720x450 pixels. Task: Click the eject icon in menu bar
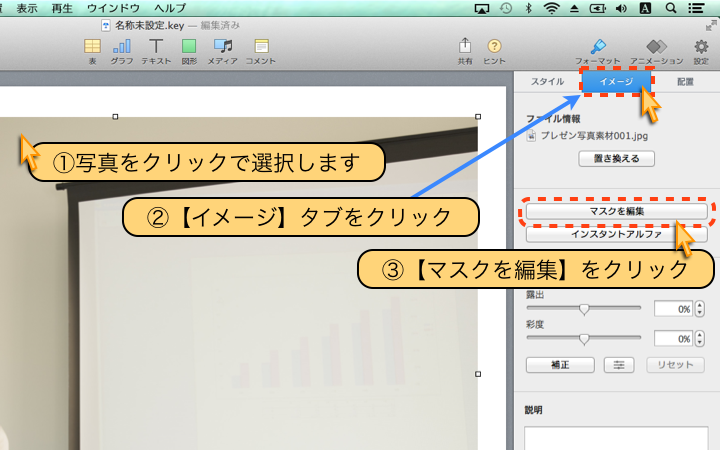[x=574, y=8]
